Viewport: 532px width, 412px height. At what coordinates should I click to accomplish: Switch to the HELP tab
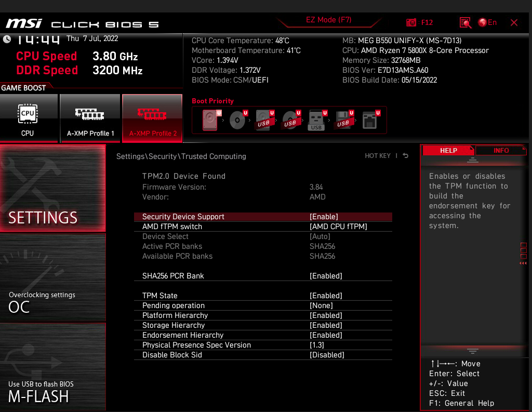click(x=448, y=150)
